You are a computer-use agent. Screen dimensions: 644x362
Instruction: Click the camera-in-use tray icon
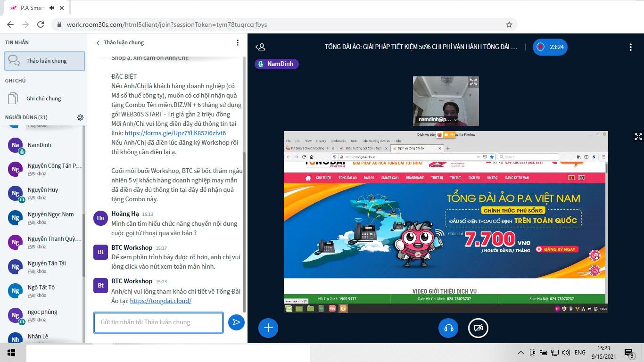coord(532,353)
